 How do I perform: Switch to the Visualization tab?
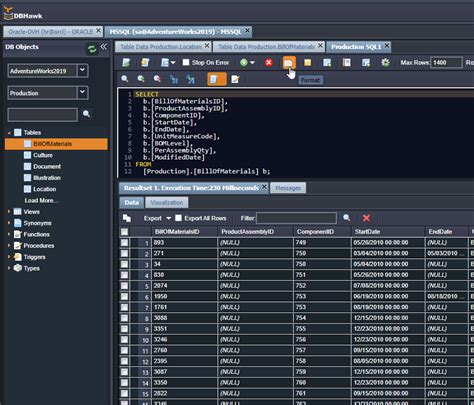[x=167, y=203]
